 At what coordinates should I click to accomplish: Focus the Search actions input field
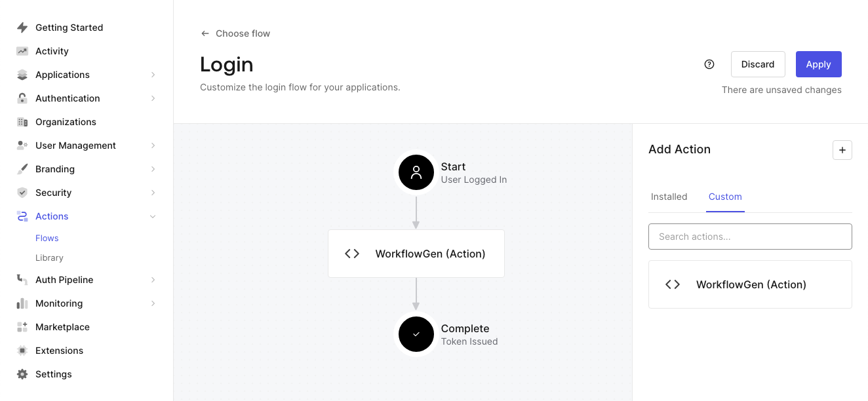pyautogui.click(x=750, y=237)
